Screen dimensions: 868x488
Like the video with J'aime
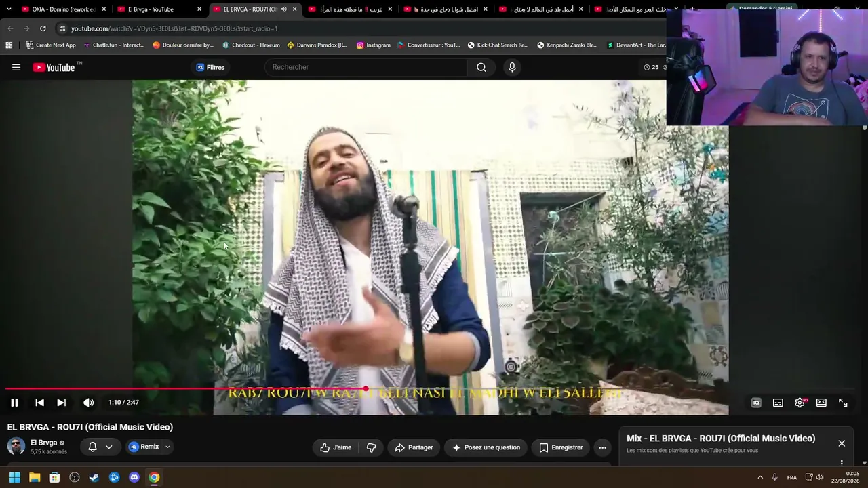pyautogui.click(x=336, y=447)
